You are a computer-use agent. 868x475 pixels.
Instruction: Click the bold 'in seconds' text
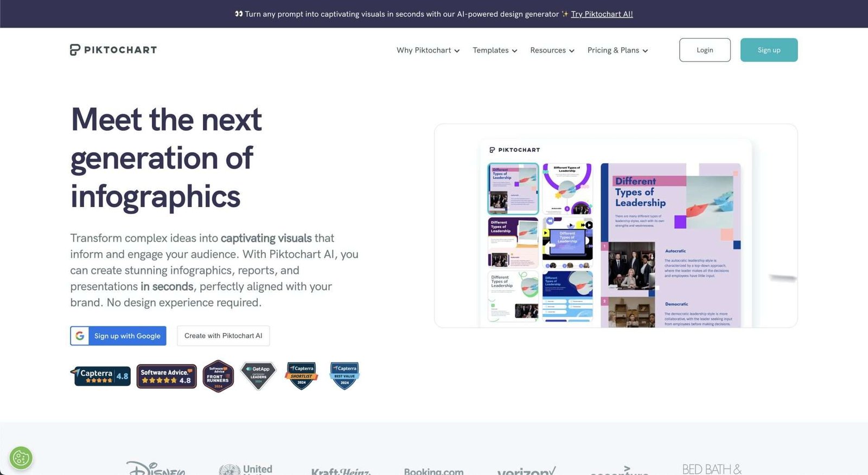point(167,286)
